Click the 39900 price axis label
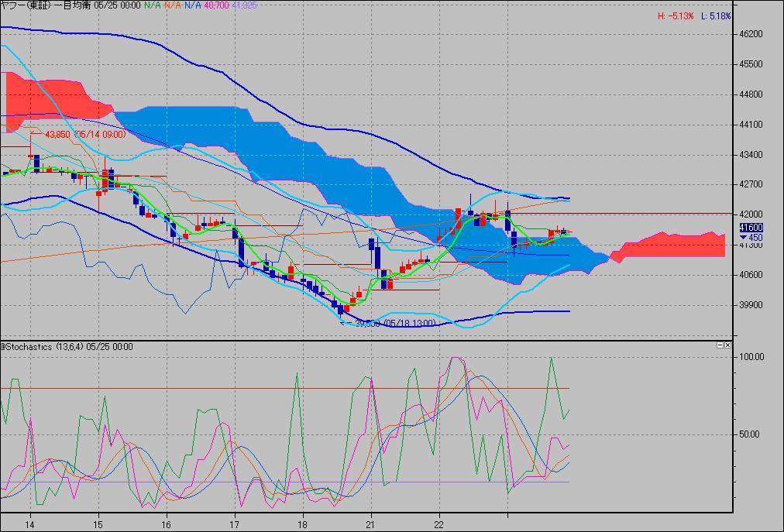Screen dimensions: 784x532 [x=752, y=304]
